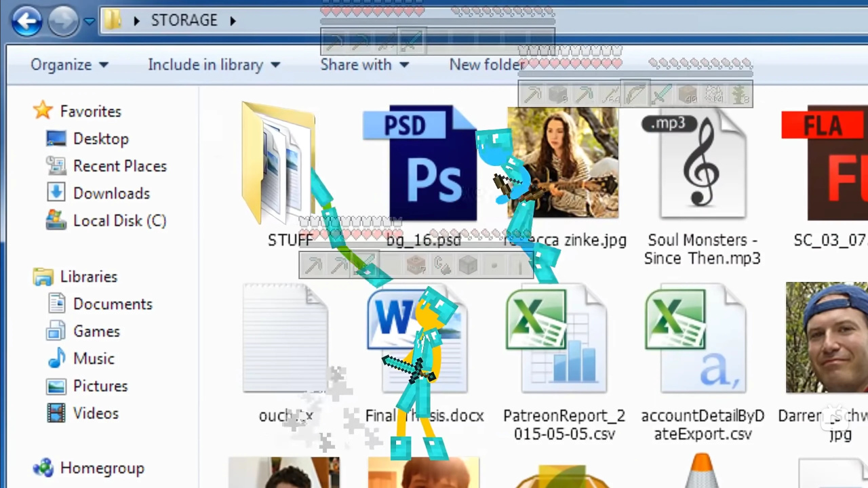Select the Favorites star icon

click(43, 110)
